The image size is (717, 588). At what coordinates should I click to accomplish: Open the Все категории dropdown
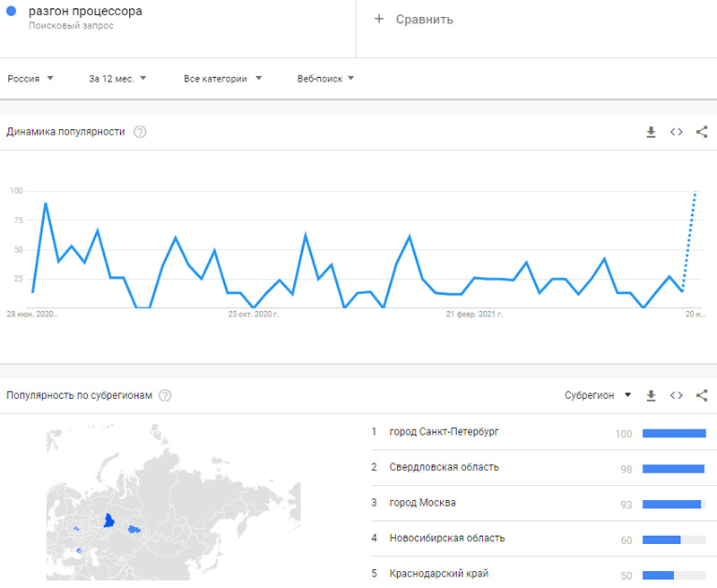pos(222,79)
